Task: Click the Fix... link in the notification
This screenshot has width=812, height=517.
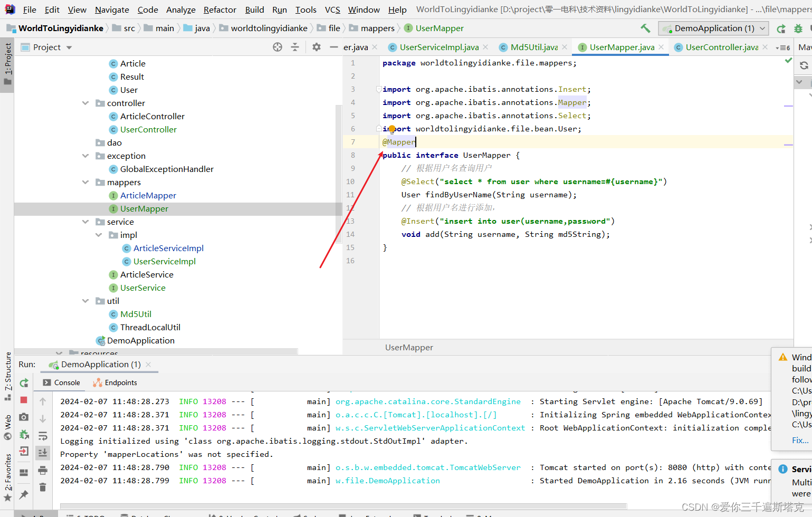Action: coord(799,439)
